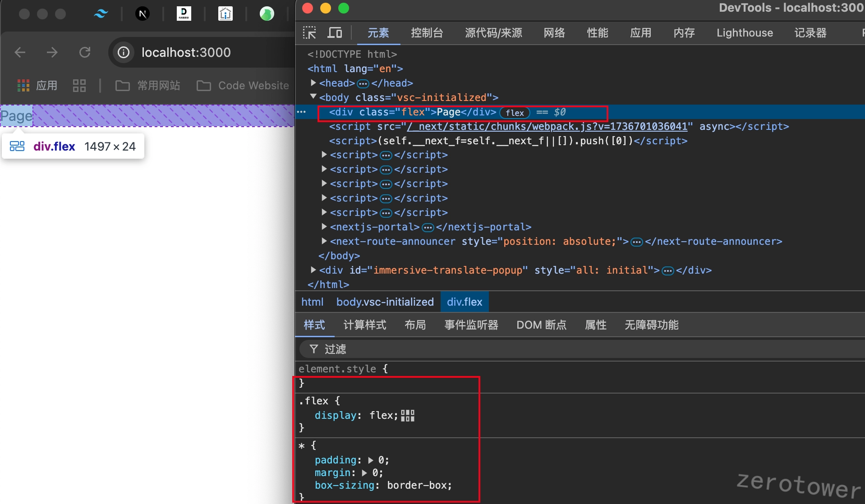Expand the nextjs-portal element
865x504 pixels.
click(x=324, y=227)
